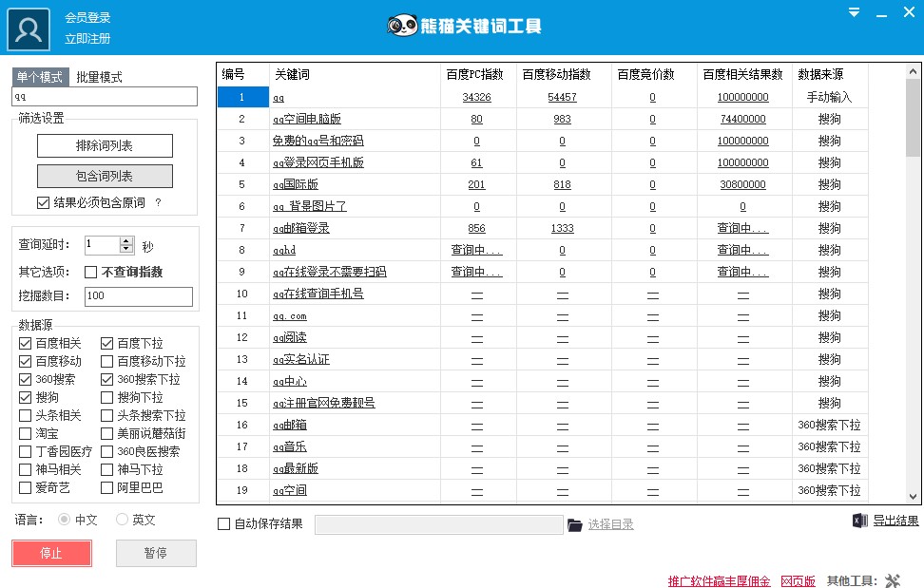Screen dimensions: 924x588
Task: Click the 百度竞价数 column header
Action: coord(645,74)
